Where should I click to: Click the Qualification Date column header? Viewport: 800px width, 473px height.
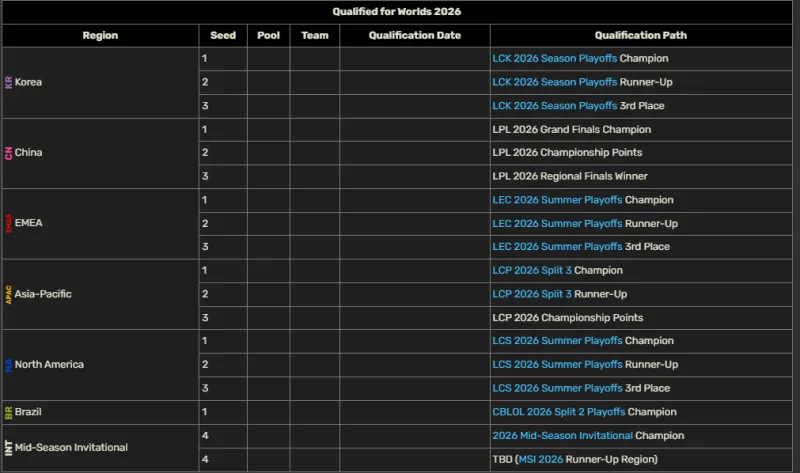click(x=414, y=36)
